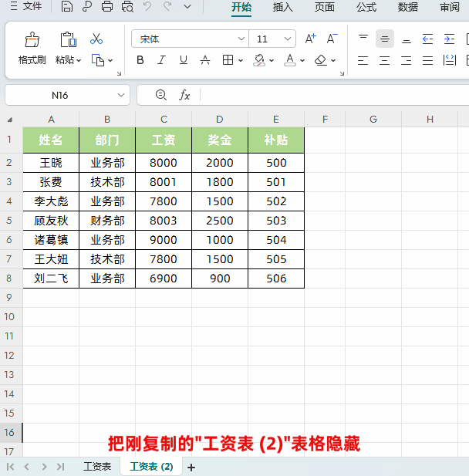Click the export to PDF icon
This screenshot has height=476, width=469.
[x=87, y=6]
